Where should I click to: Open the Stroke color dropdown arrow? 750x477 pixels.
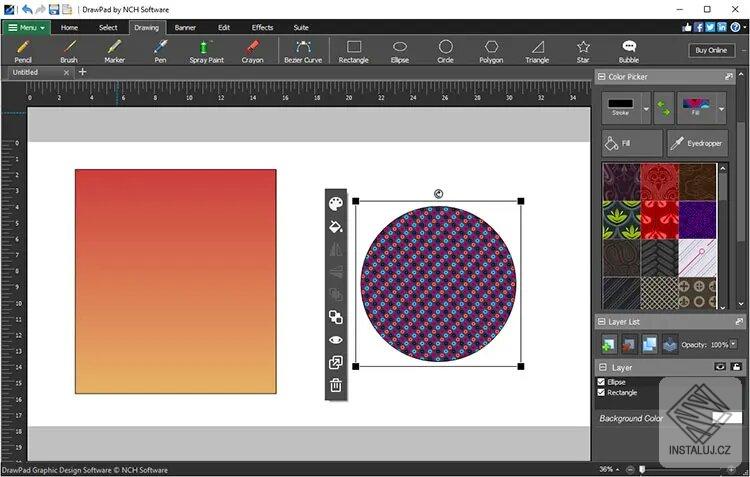[645, 108]
